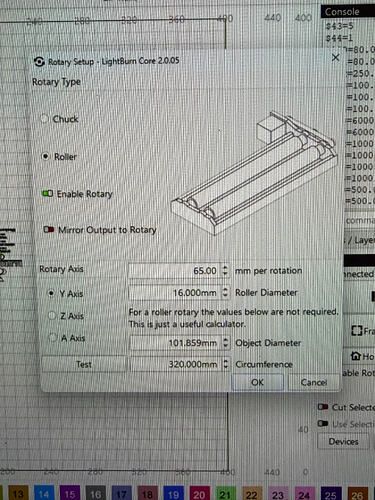Adjust Object Diameter spinner arrows
375x500 pixels.
[226, 343]
